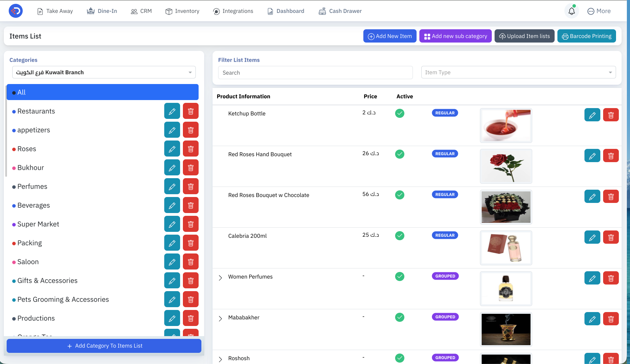Image resolution: width=630 pixels, height=364 pixels.
Task: Delete the Women Perfumes item
Action: click(611, 278)
